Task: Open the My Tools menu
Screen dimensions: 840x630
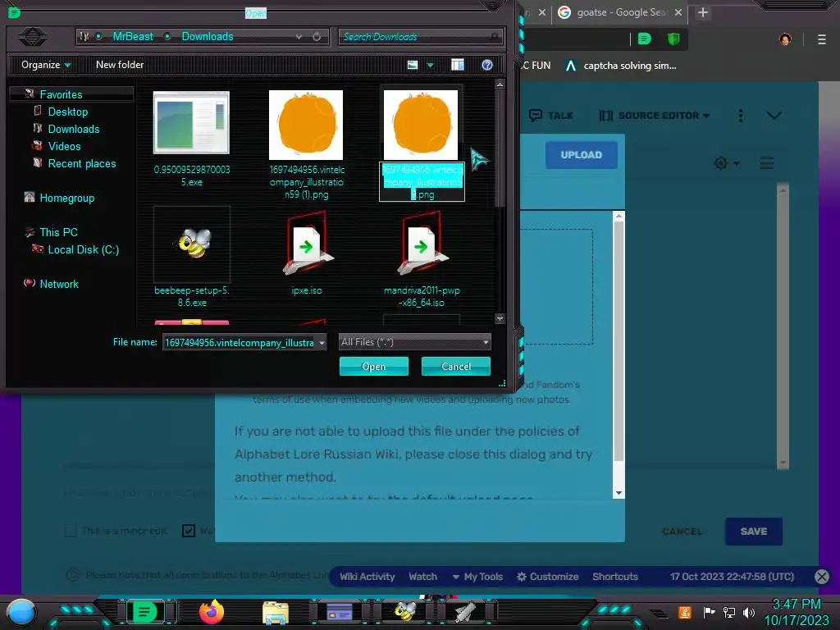Action: click(x=477, y=577)
